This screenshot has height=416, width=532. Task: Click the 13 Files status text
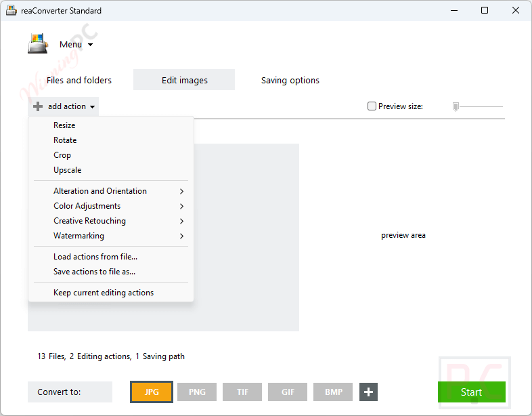pyautogui.click(x=51, y=356)
